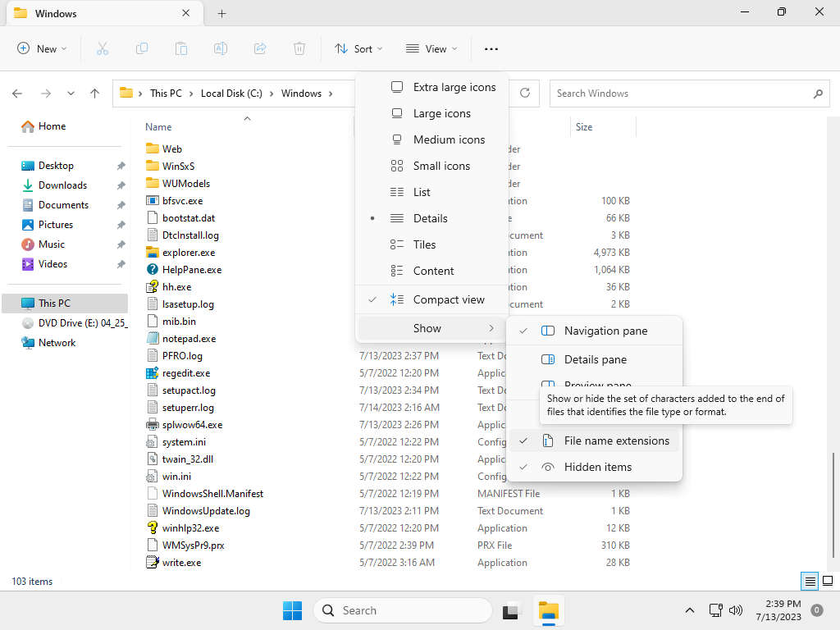The height and width of the screenshot is (630, 840).
Task: Go back with the left arrow
Action: pos(17,94)
